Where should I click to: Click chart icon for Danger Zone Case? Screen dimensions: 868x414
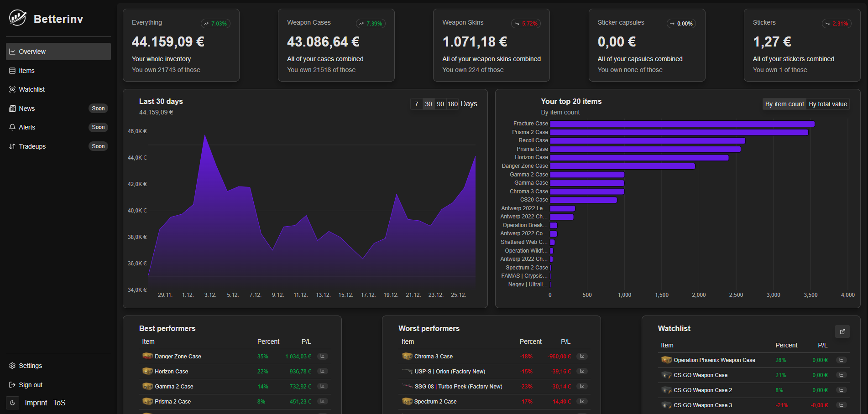coord(322,357)
